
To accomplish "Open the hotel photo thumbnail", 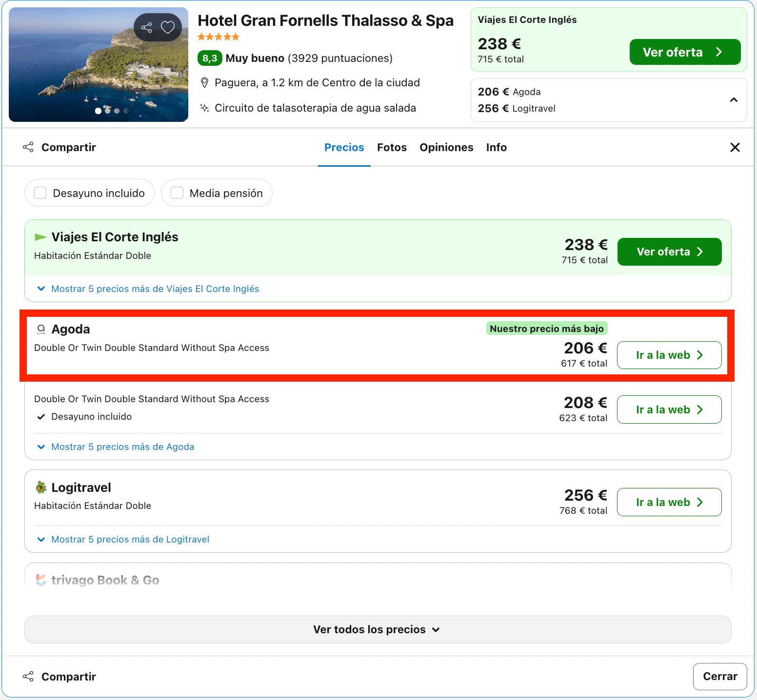I will (99, 65).
